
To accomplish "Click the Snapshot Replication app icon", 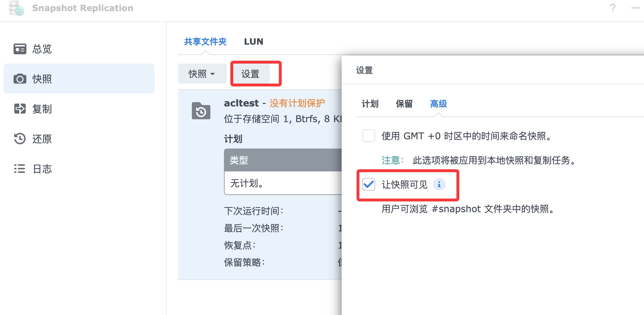I will [x=16, y=8].
